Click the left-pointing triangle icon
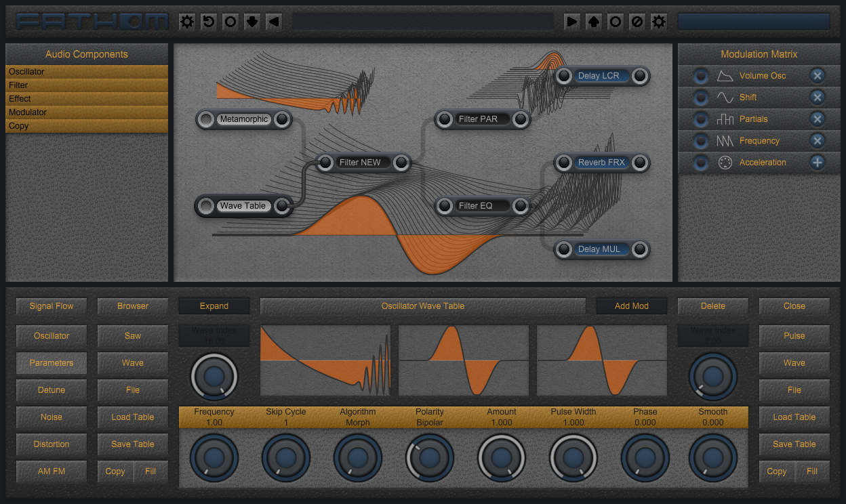This screenshot has width=846, height=504. pos(274,22)
